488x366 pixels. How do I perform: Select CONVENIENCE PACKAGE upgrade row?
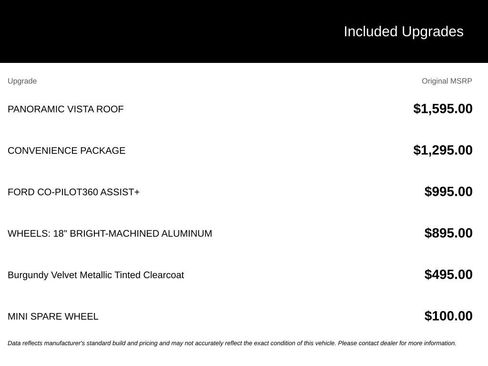pos(240,150)
